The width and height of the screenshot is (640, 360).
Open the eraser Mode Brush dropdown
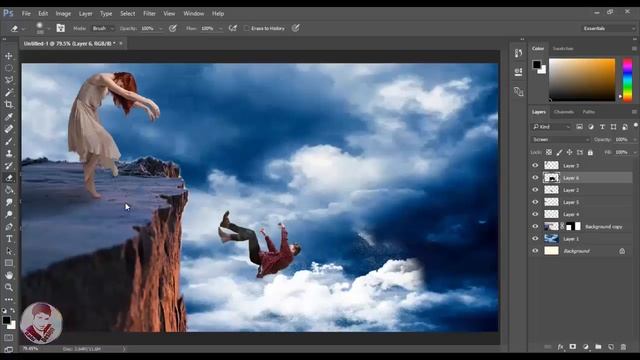102,29
